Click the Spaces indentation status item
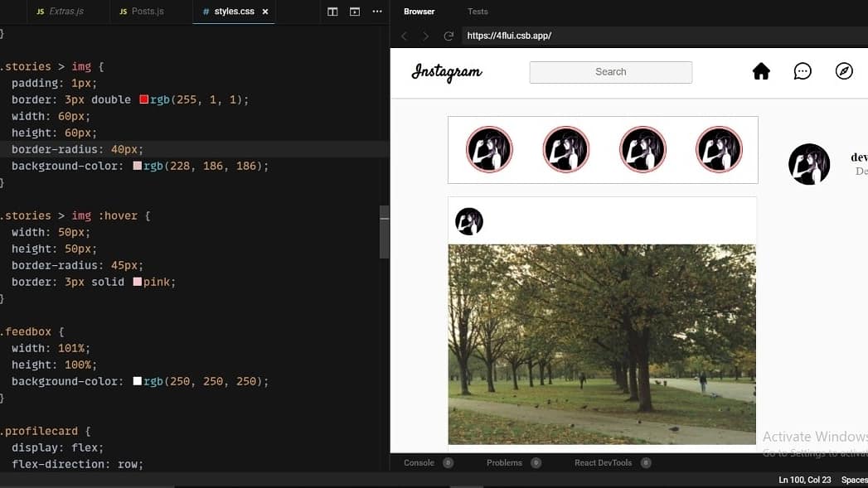Viewport: 868px width, 488px height. pos(854,480)
